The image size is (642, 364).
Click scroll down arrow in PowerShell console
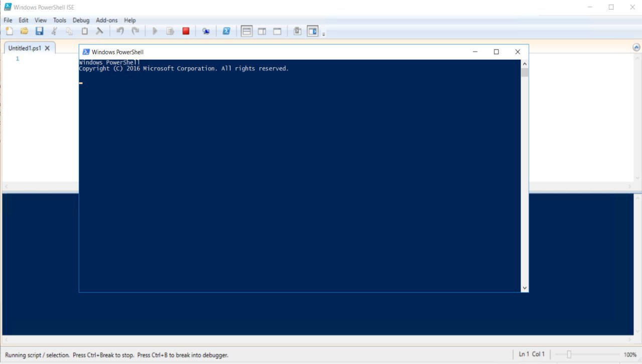click(525, 288)
